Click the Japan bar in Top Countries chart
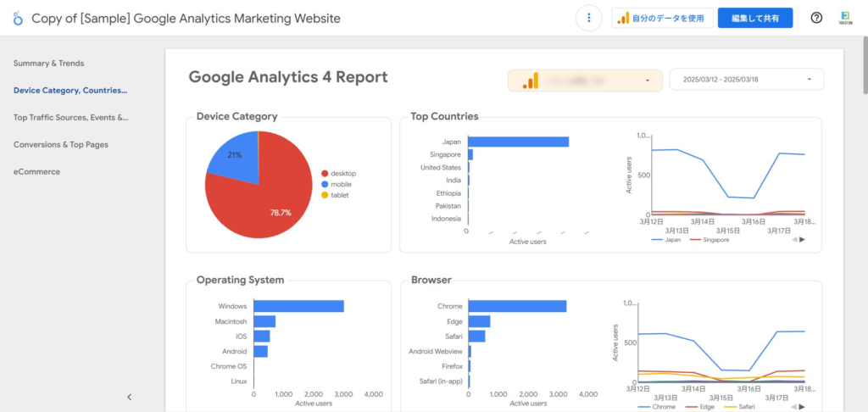 pos(517,142)
